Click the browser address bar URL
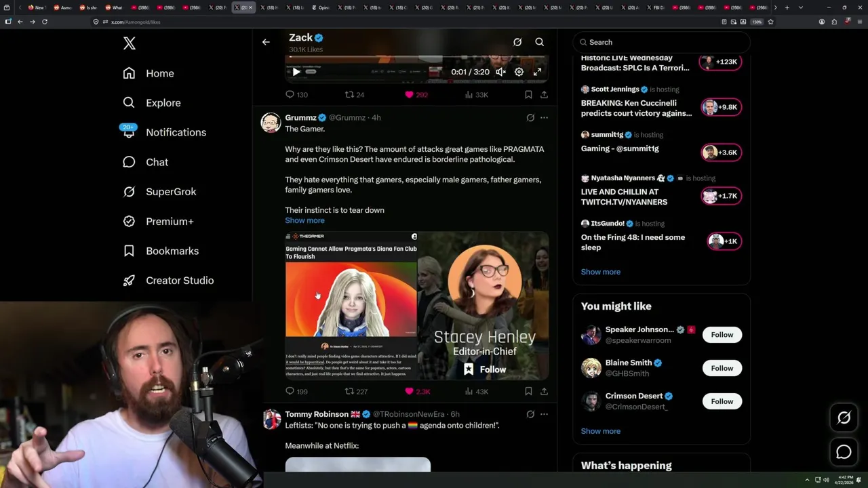 136,22
